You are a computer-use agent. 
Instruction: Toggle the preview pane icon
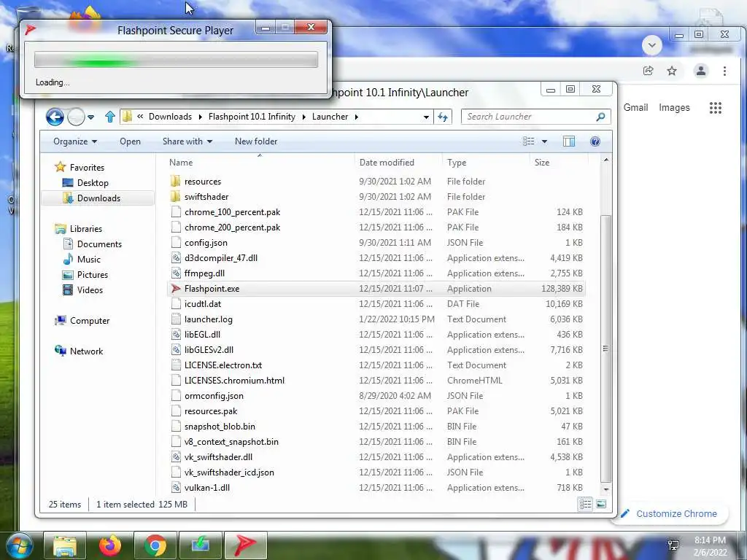[x=569, y=141]
